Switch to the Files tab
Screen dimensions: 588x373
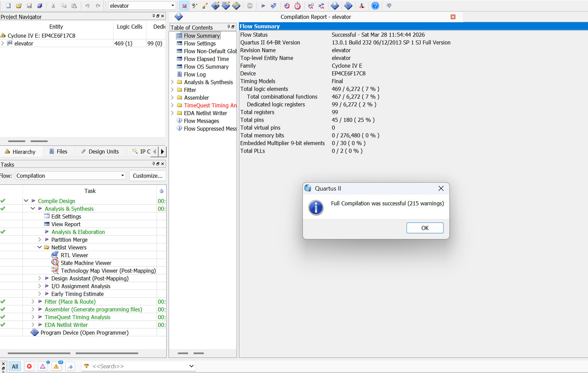(x=59, y=151)
